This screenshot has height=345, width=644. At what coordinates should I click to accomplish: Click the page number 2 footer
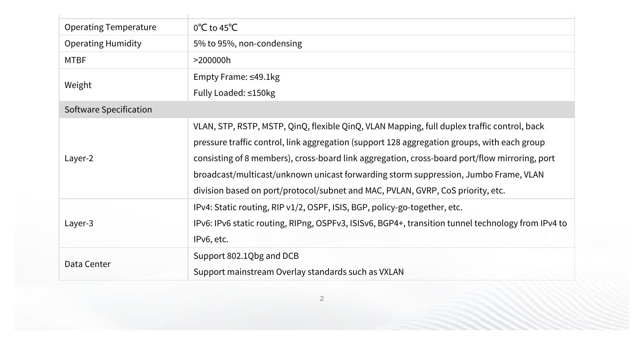322,299
